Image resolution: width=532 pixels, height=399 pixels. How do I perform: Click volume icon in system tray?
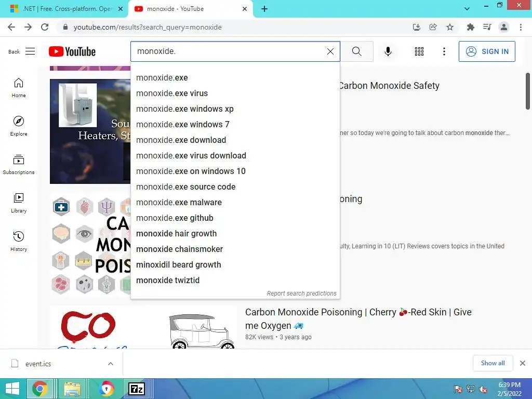coord(483,389)
